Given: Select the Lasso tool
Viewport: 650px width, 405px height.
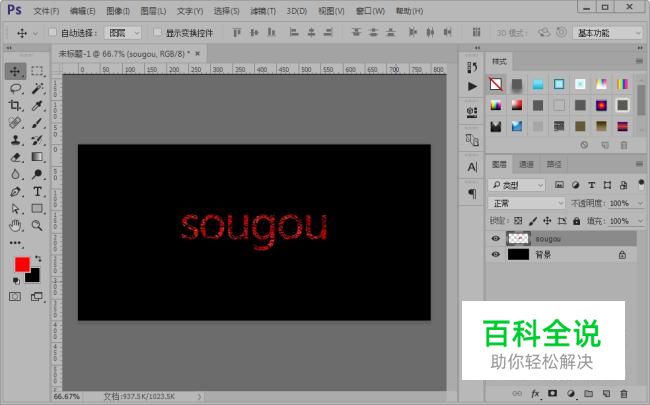Looking at the screenshot, I should [x=15, y=88].
